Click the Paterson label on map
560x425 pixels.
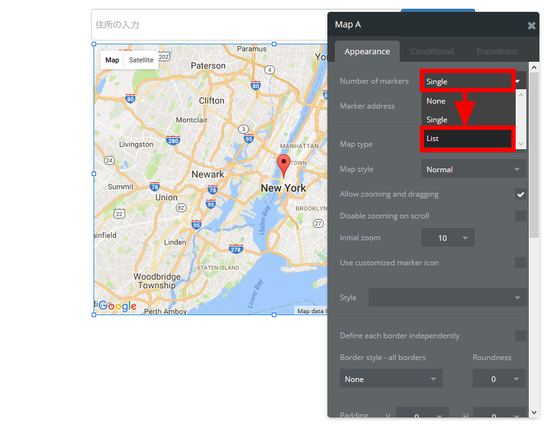coord(208,66)
